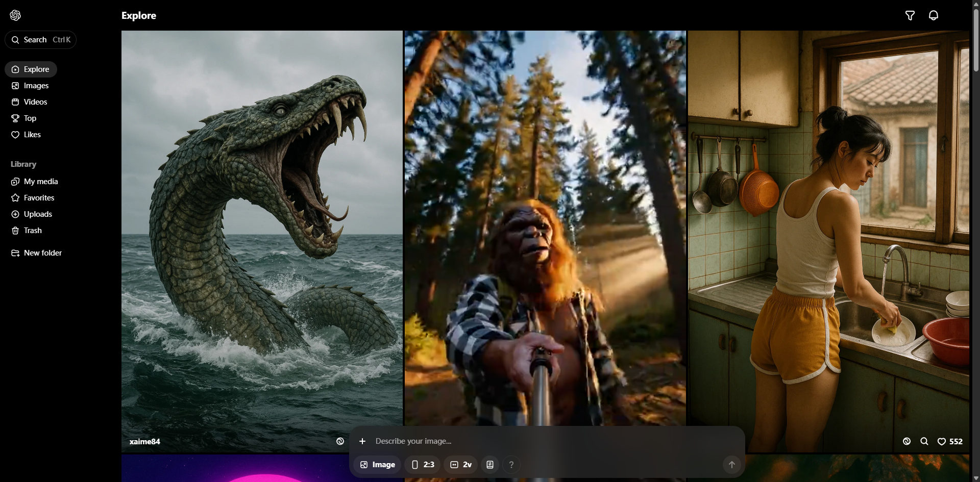Image resolution: width=980 pixels, height=482 pixels.
Task: Click remix icon on sea serpent image
Action: (x=340, y=442)
